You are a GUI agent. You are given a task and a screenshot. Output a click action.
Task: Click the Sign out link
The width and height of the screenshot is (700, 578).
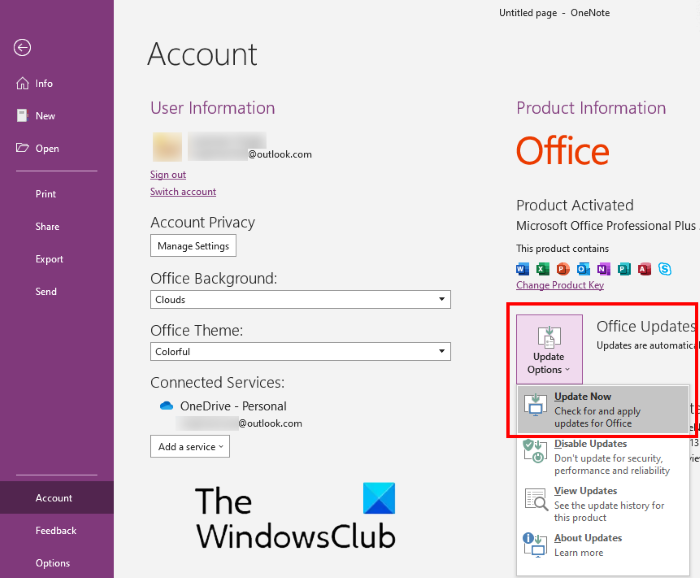click(x=168, y=175)
